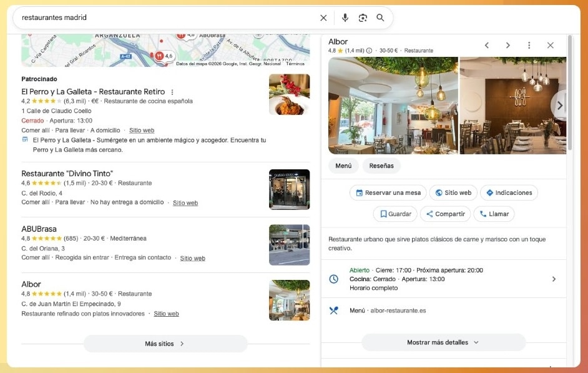
Task: Open the map's Términos link
Action: pyautogui.click(x=295, y=64)
